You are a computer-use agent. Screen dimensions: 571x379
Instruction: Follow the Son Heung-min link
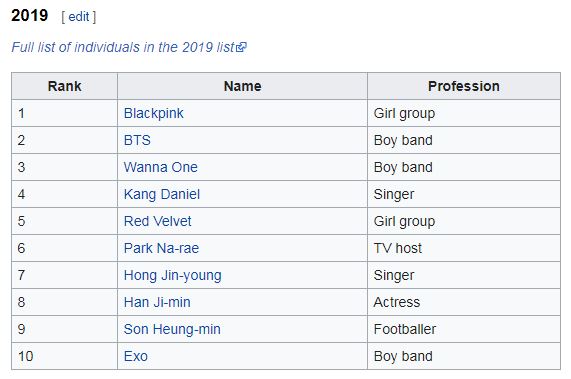(x=172, y=329)
